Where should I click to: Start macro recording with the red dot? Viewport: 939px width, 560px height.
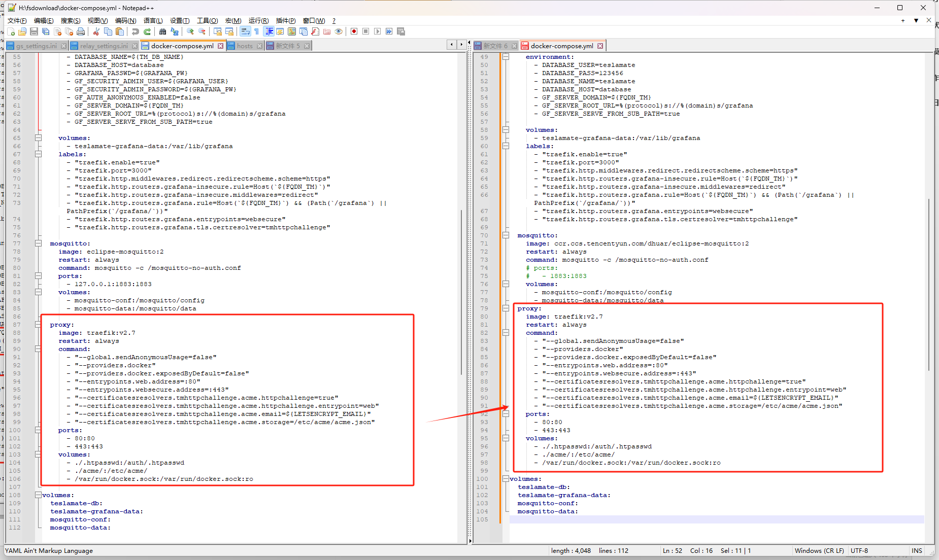[x=354, y=31]
